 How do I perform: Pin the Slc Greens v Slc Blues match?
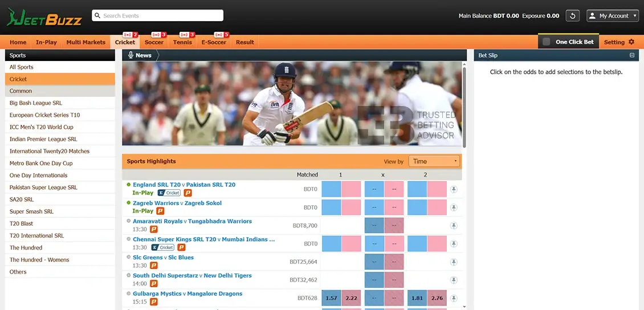click(x=454, y=262)
